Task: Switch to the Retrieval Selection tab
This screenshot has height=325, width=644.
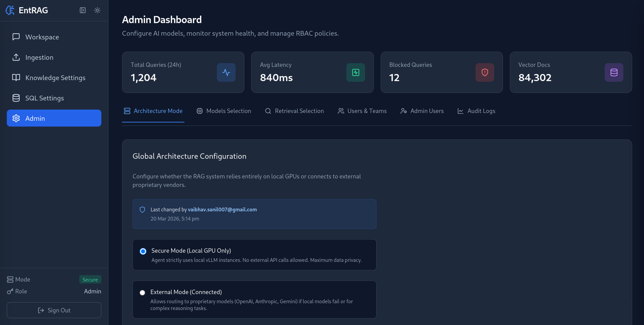Action: coord(294,111)
